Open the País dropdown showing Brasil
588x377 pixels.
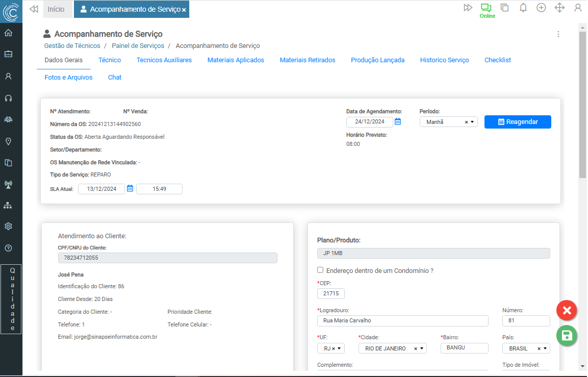(x=545, y=348)
